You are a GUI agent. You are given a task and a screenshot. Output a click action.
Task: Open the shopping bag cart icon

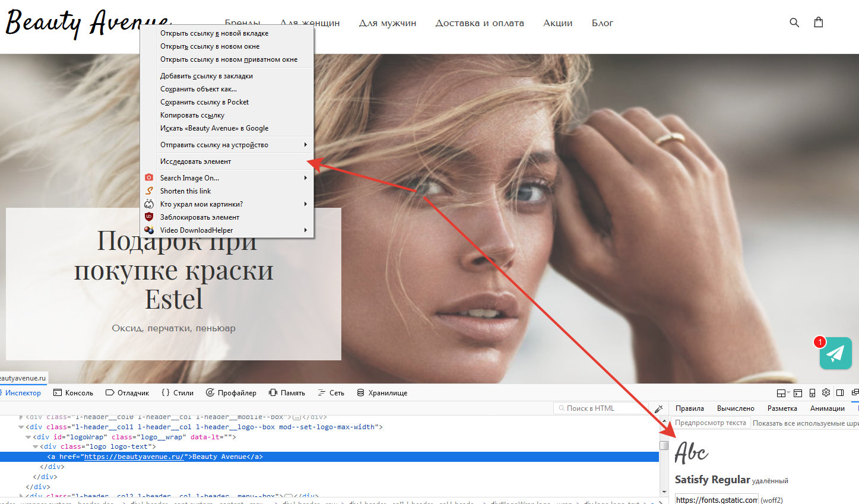pos(819,23)
